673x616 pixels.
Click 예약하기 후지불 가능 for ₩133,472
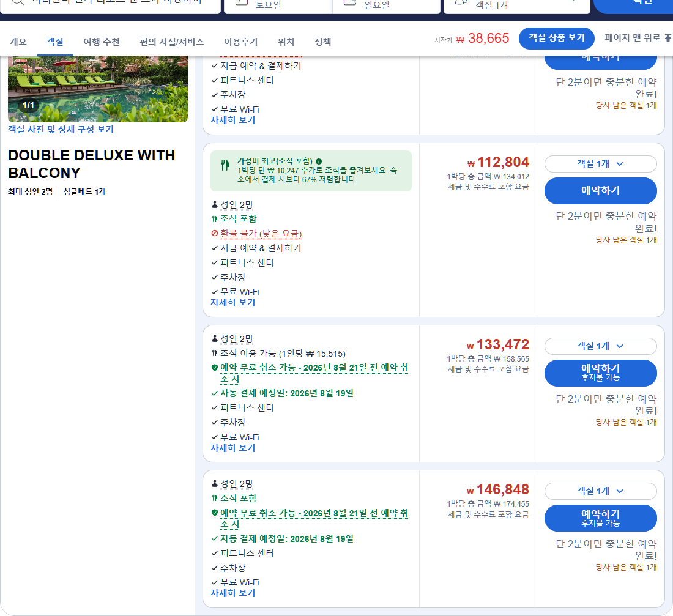point(600,373)
